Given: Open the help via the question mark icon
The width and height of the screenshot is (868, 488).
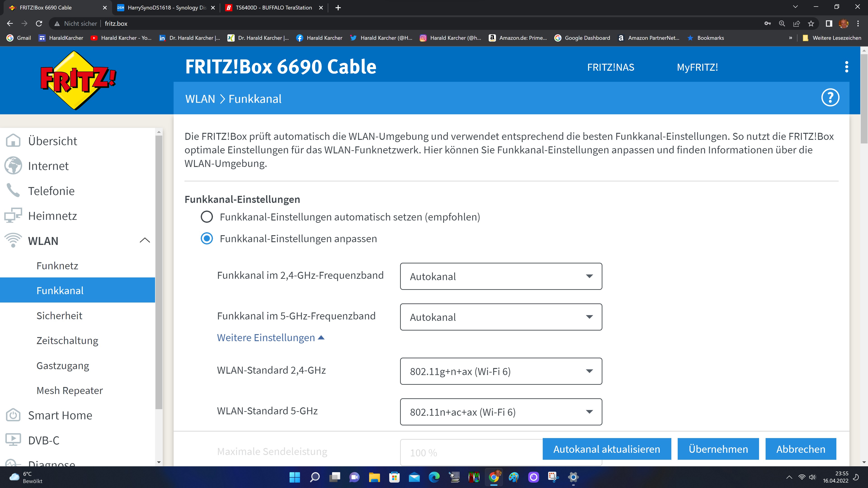Looking at the screenshot, I should [x=830, y=97].
